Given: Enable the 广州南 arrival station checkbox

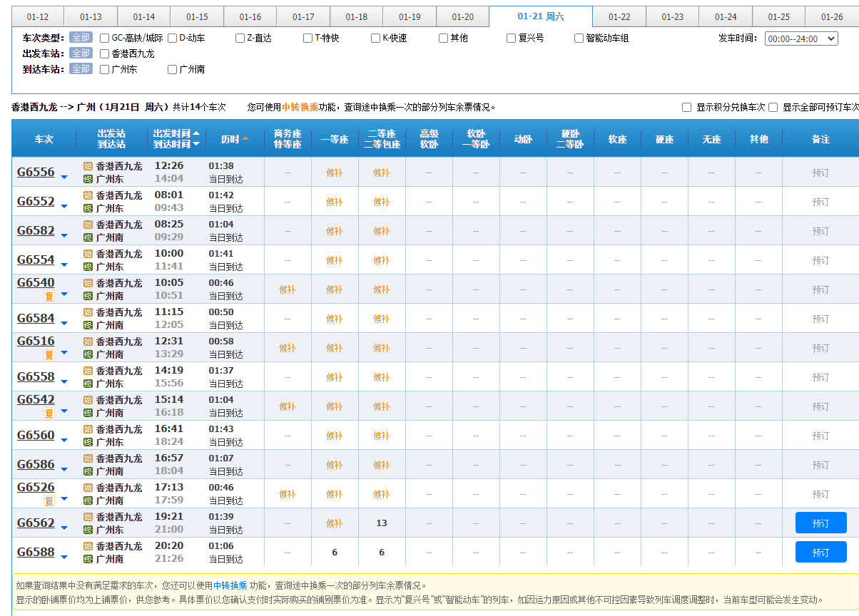Looking at the screenshot, I should pos(173,70).
